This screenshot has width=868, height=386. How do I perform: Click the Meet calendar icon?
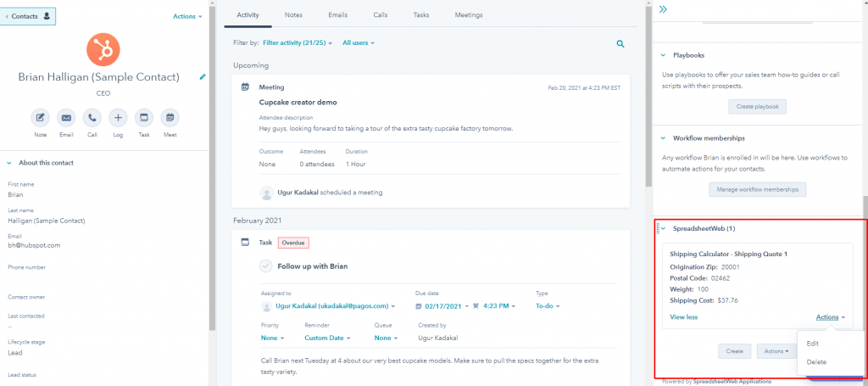pyautogui.click(x=170, y=117)
